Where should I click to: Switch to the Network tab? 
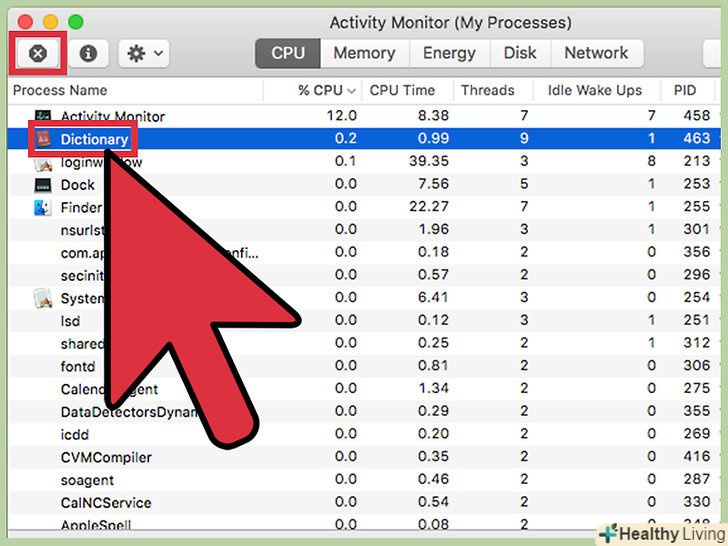(x=597, y=53)
